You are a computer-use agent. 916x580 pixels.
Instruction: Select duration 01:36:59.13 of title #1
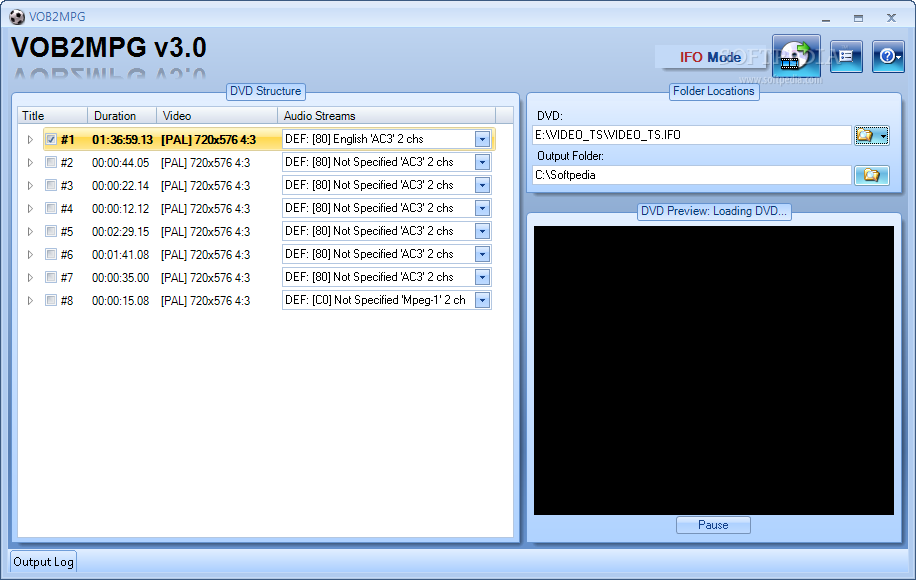click(122, 140)
